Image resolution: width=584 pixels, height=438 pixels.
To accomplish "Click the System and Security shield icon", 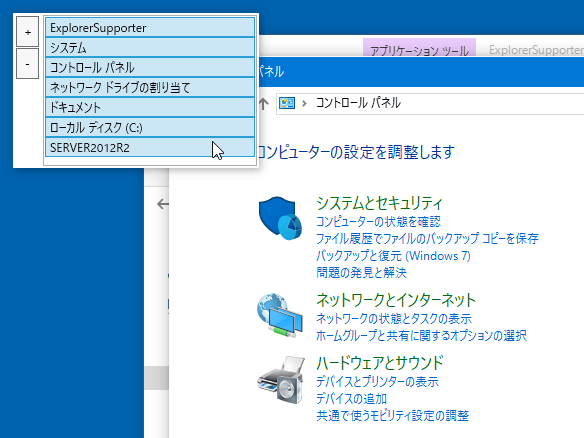I will [280, 219].
